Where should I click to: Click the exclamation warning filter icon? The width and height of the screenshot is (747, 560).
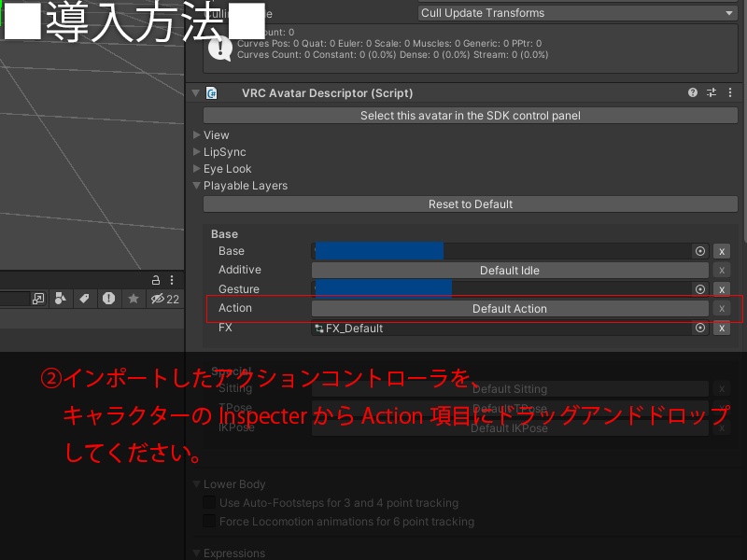109,299
